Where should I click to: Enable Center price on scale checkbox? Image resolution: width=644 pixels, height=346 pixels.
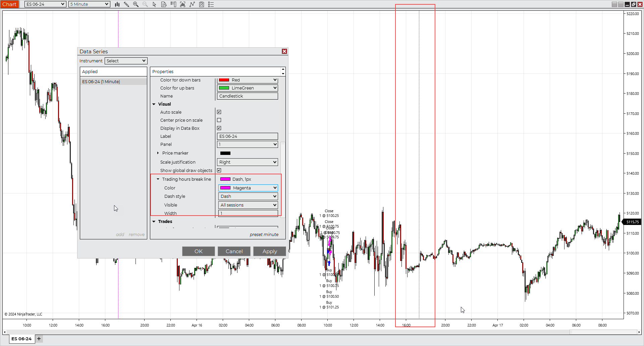(x=219, y=120)
